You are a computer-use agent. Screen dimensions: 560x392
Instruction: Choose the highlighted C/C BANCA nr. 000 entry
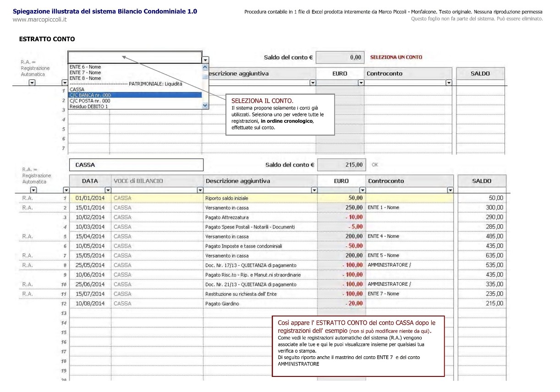pos(135,95)
